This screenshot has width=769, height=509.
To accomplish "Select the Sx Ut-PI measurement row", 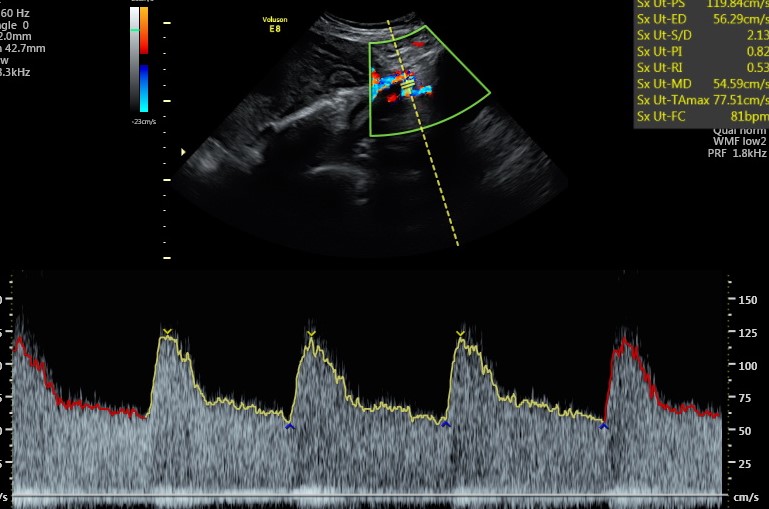I will pos(700,51).
